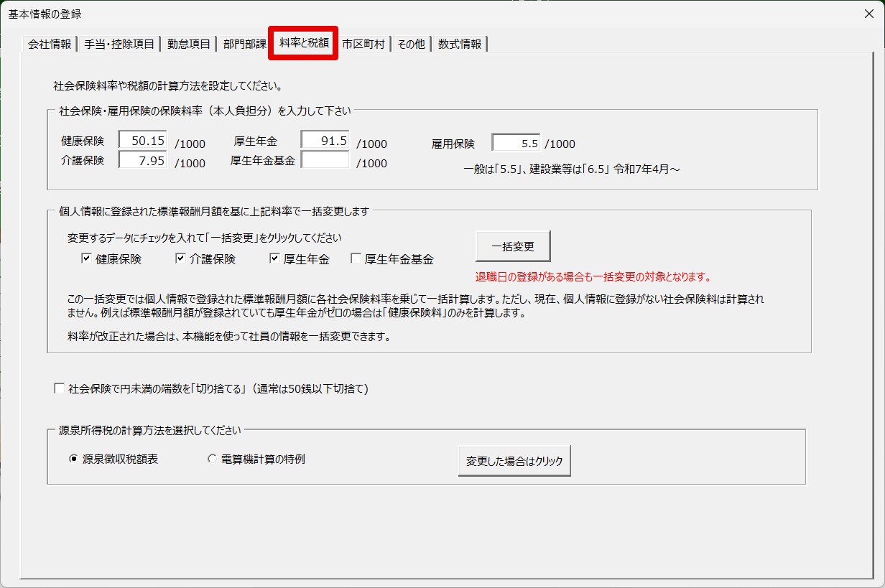
Task: Click the 変更した場合はクリック button
Action: click(514, 461)
